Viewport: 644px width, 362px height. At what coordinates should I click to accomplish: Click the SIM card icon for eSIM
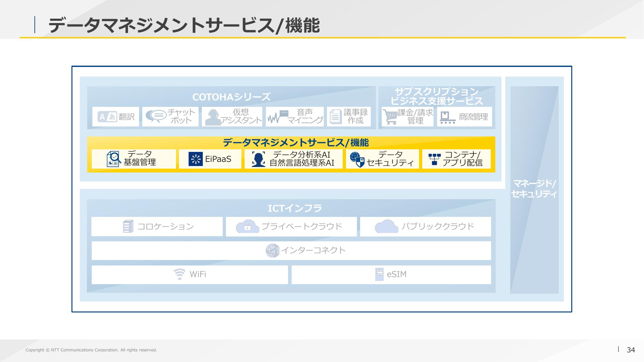379,274
